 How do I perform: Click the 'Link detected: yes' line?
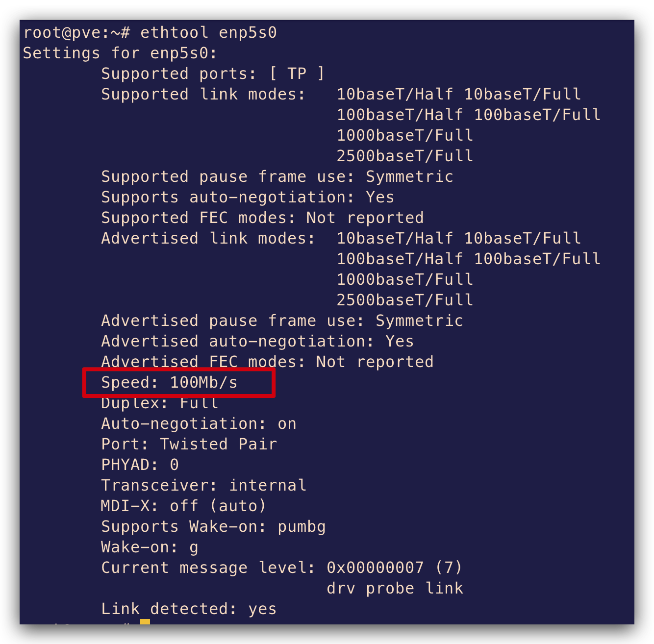tap(189, 609)
